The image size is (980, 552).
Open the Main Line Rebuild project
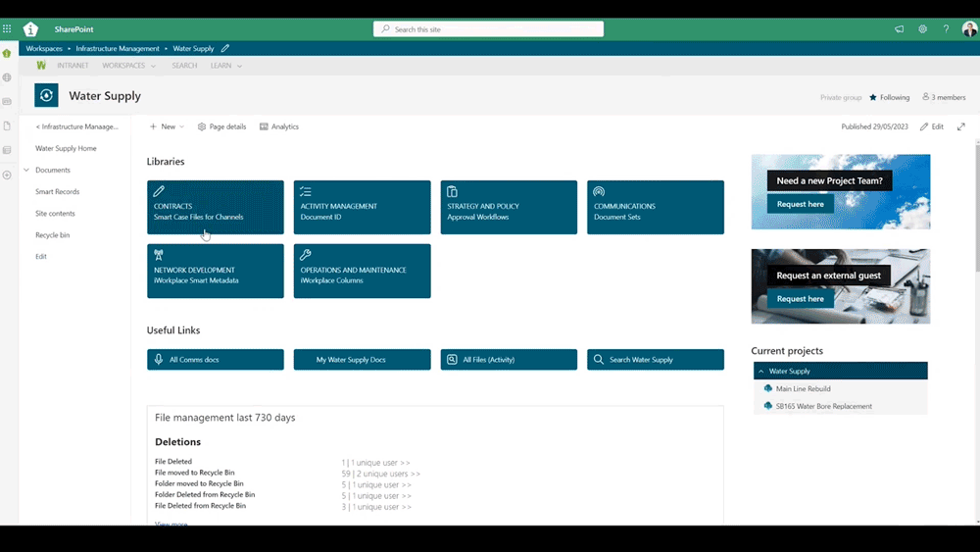[x=803, y=389]
